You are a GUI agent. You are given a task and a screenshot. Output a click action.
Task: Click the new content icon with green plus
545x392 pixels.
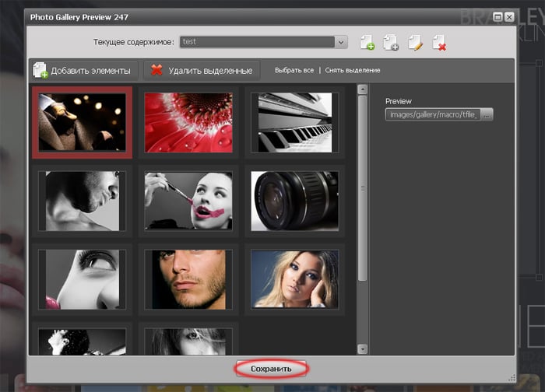[x=367, y=42]
